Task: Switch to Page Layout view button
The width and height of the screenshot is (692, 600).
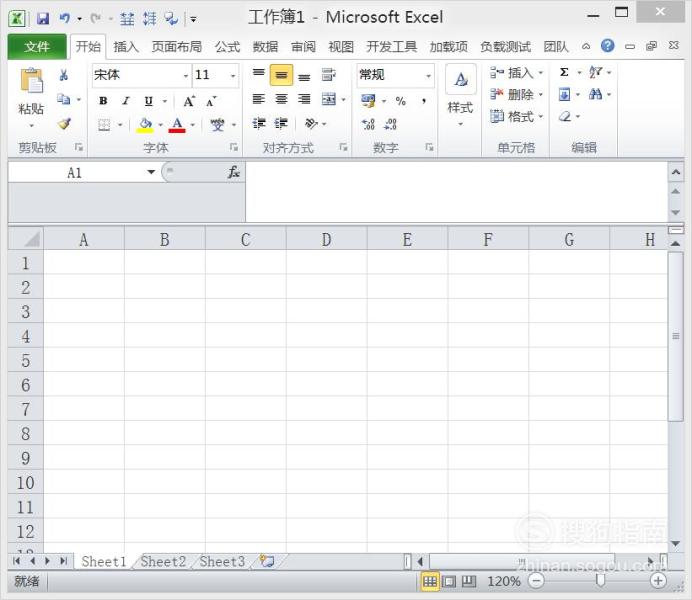Action: 449,581
